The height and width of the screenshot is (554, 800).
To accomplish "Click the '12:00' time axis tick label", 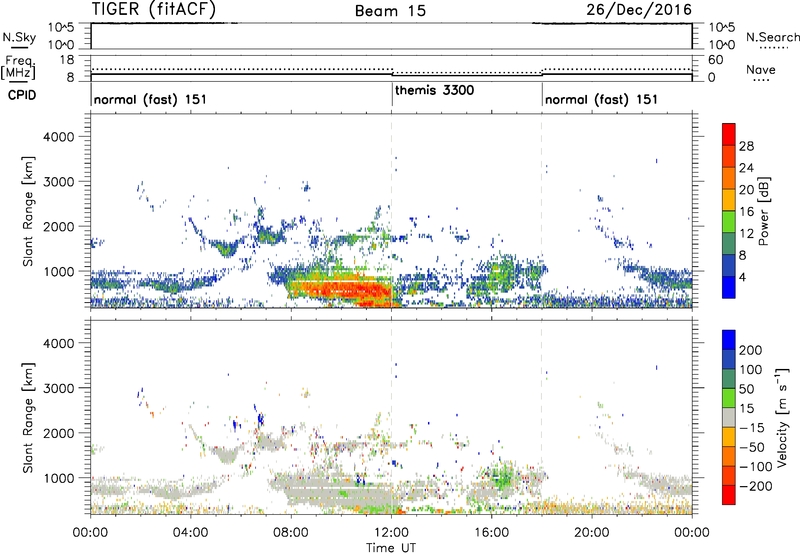I will pos(391,533).
